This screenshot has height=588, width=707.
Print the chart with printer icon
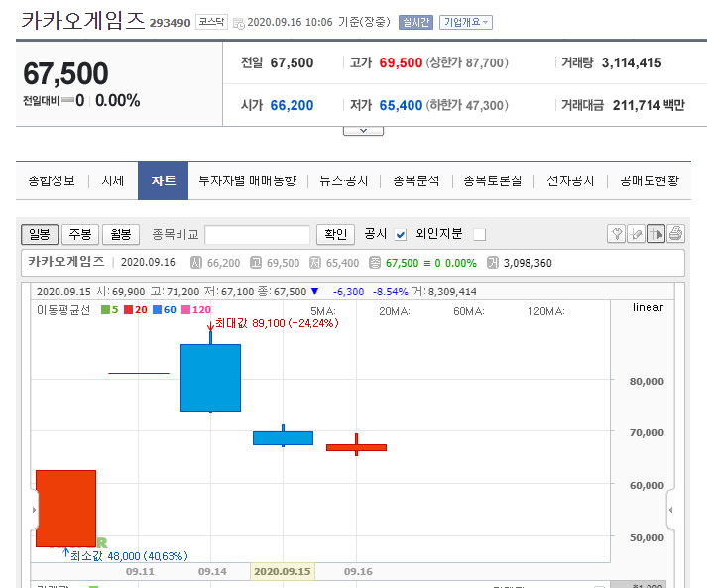[x=675, y=234]
